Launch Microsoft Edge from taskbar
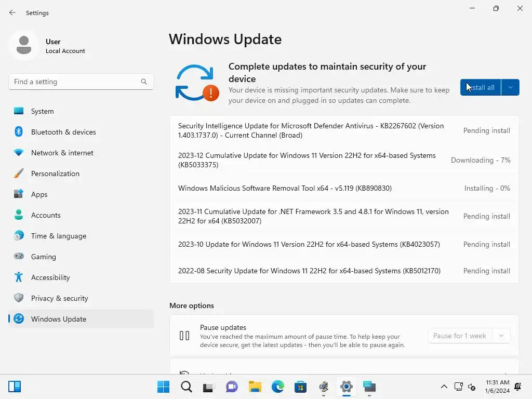Image resolution: width=532 pixels, height=399 pixels. tap(278, 387)
